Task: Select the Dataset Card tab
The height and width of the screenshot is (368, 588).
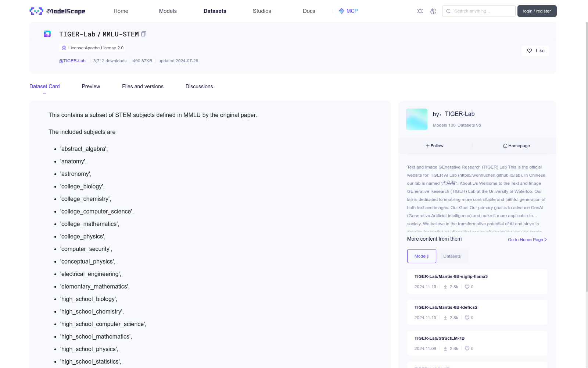Action: click(44, 86)
